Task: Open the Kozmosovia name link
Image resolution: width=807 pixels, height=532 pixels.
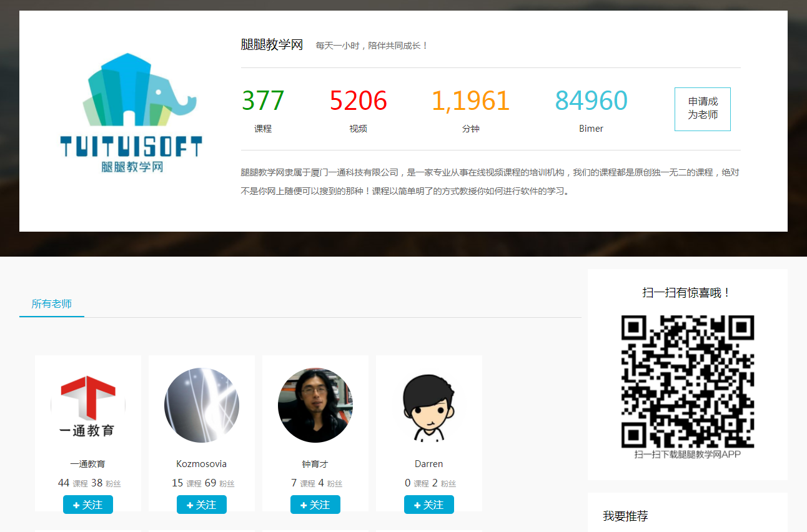Action: point(202,464)
